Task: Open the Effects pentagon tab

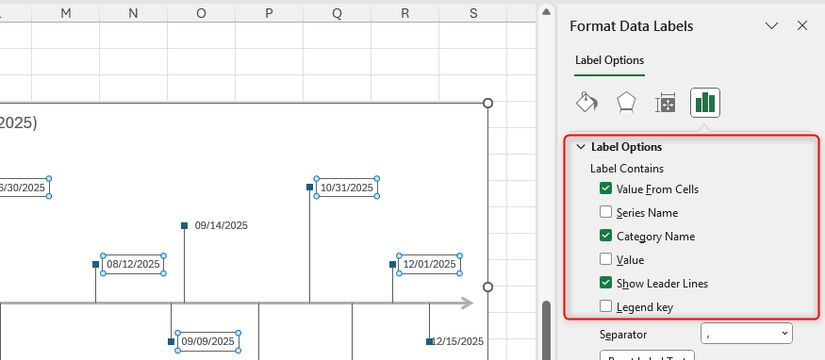Action: click(x=626, y=102)
